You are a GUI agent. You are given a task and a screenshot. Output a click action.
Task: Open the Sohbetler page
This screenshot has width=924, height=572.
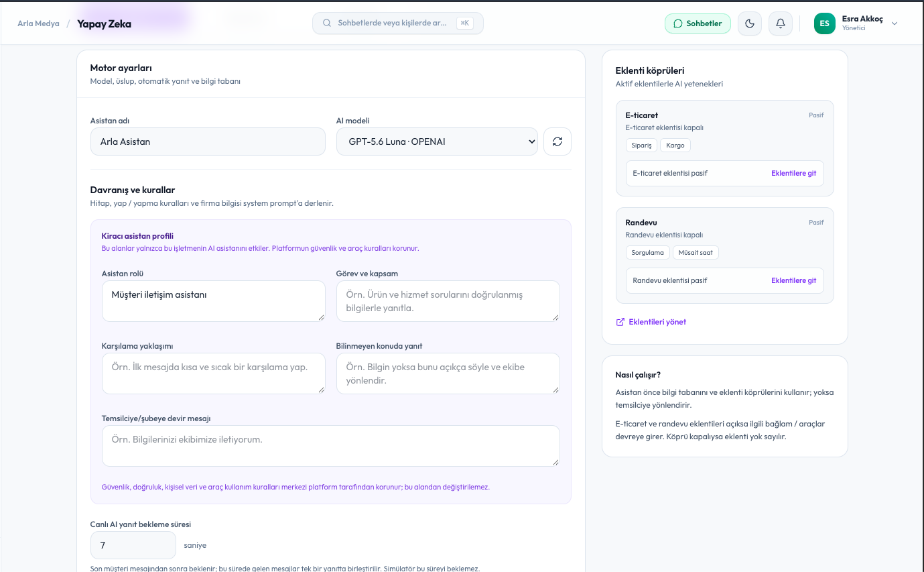point(698,23)
